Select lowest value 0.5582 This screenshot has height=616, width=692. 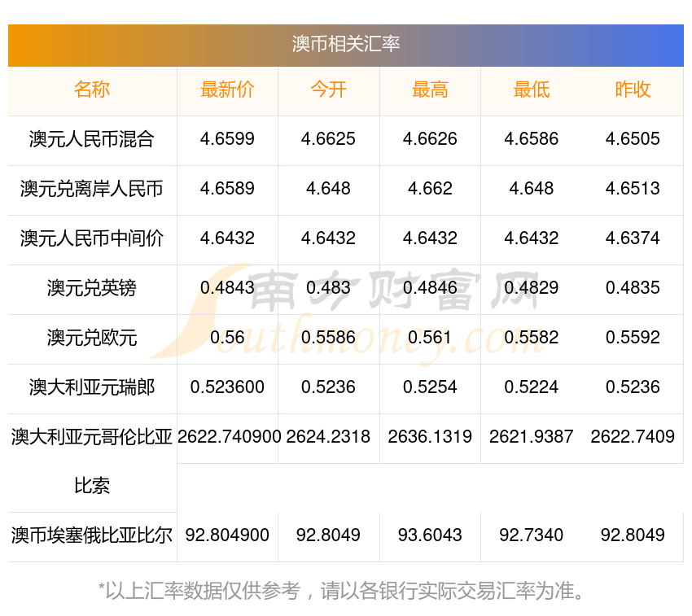(x=532, y=338)
